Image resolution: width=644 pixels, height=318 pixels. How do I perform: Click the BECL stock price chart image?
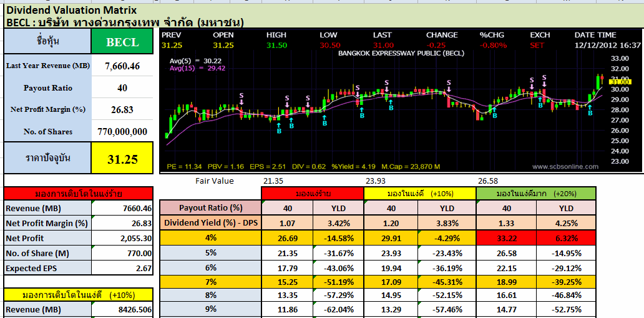(x=401, y=102)
